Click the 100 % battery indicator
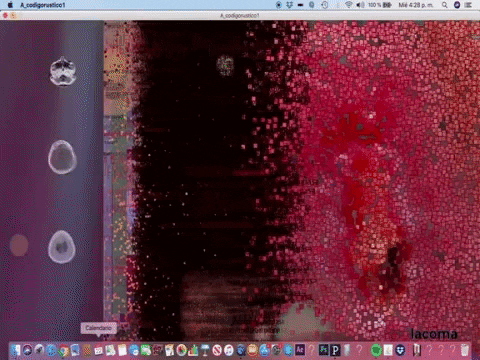Image resolution: width=480 pixels, height=360 pixels. [x=380, y=5]
